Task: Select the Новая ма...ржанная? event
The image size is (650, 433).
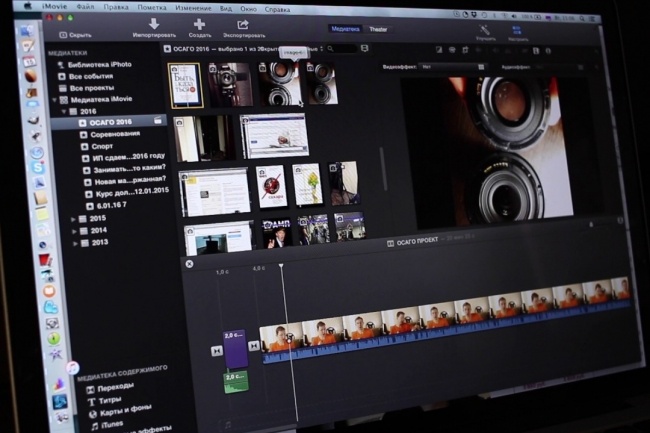Action: tap(130, 180)
